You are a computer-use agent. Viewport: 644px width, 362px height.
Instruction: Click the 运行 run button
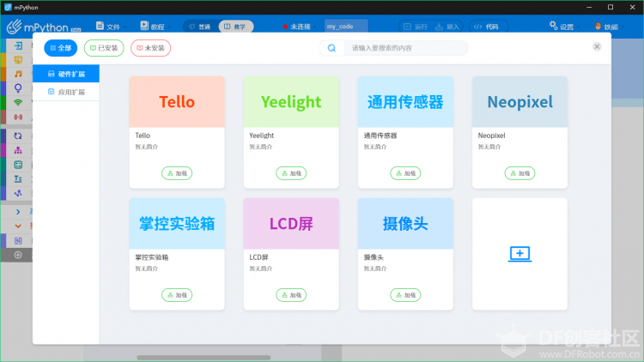coord(416,27)
